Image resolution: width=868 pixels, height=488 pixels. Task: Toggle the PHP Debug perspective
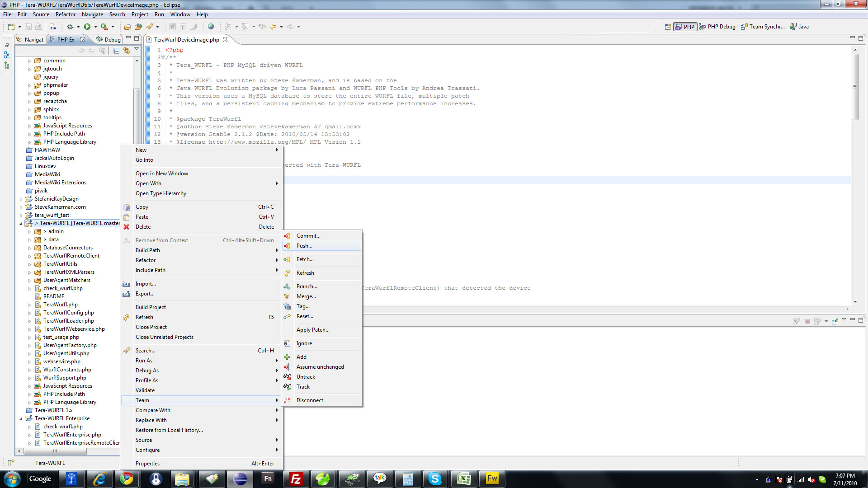coord(717,26)
